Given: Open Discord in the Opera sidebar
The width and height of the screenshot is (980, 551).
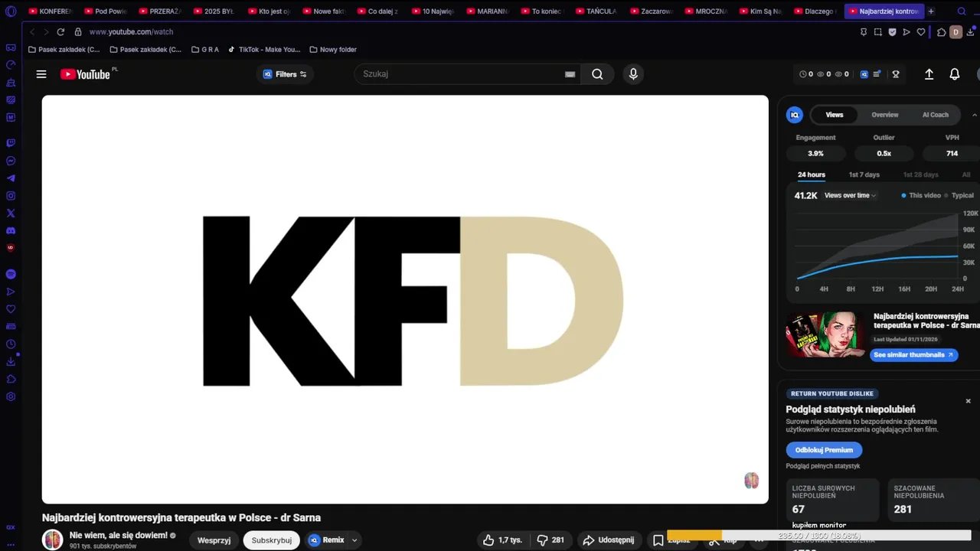Looking at the screenshot, I should coord(11,230).
